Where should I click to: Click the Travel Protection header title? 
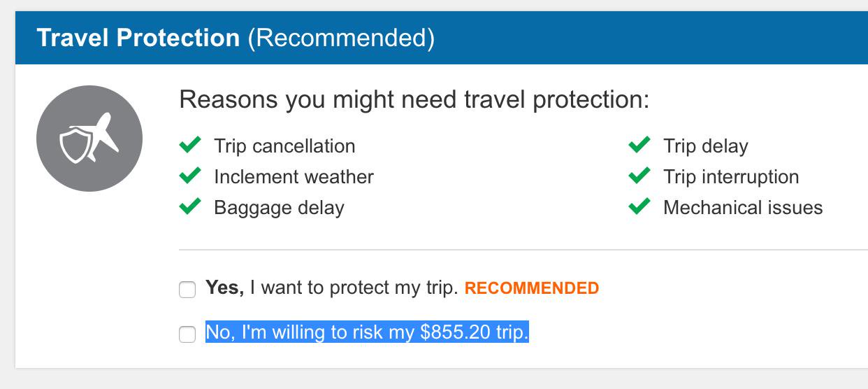[x=138, y=38]
